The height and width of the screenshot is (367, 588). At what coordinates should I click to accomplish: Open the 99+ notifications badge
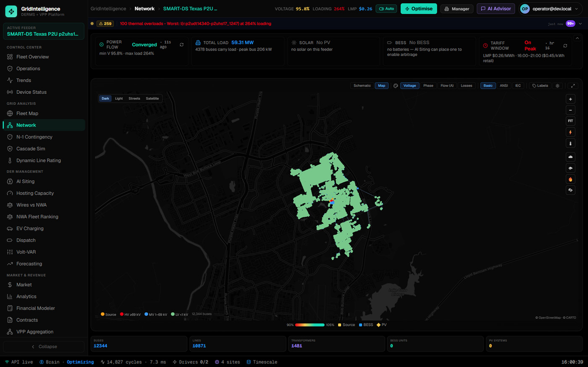coord(570,24)
